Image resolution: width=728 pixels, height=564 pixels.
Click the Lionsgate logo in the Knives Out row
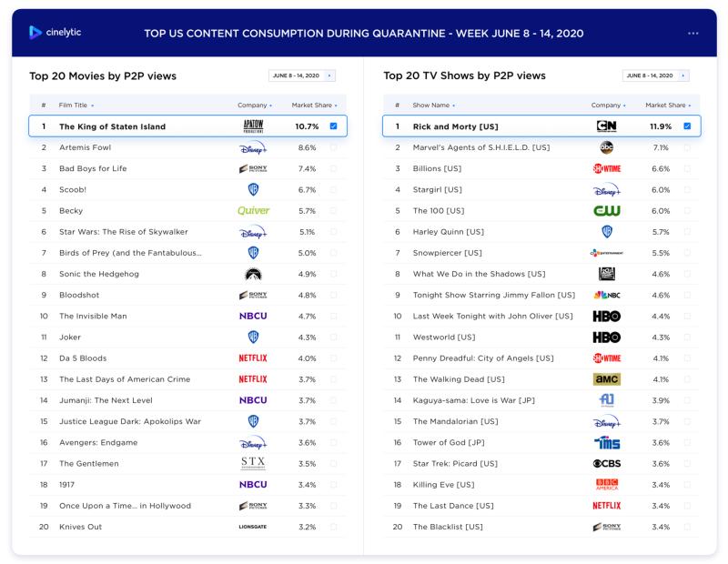253,527
